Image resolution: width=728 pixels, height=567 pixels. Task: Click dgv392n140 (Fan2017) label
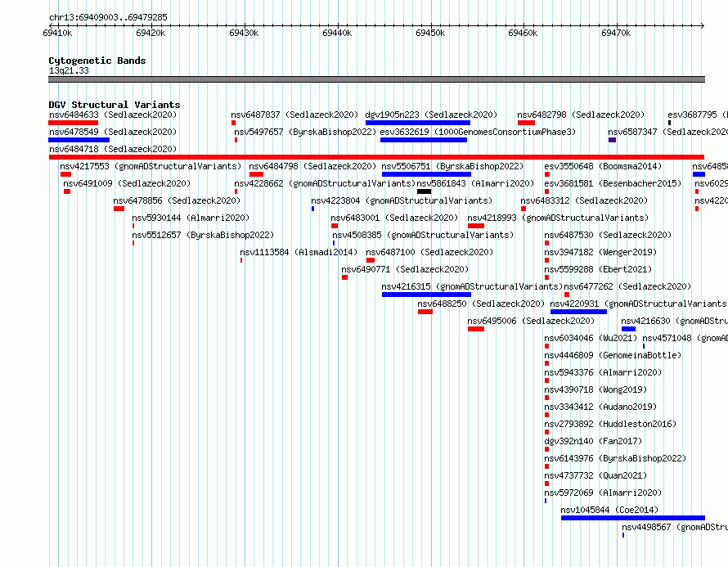tap(593, 441)
